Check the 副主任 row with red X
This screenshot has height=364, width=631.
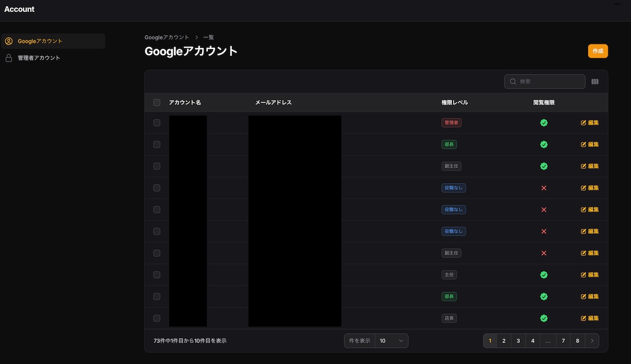tap(157, 253)
